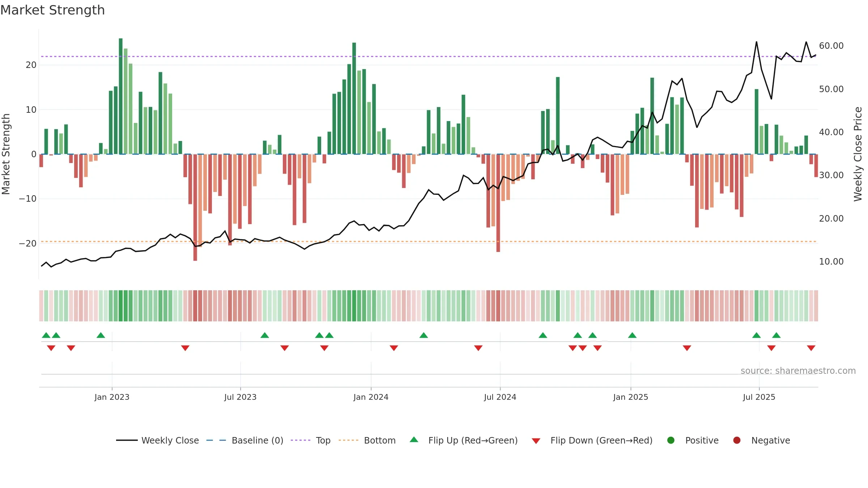Click the "20" strength axis tick
868x488 pixels.
(31, 65)
